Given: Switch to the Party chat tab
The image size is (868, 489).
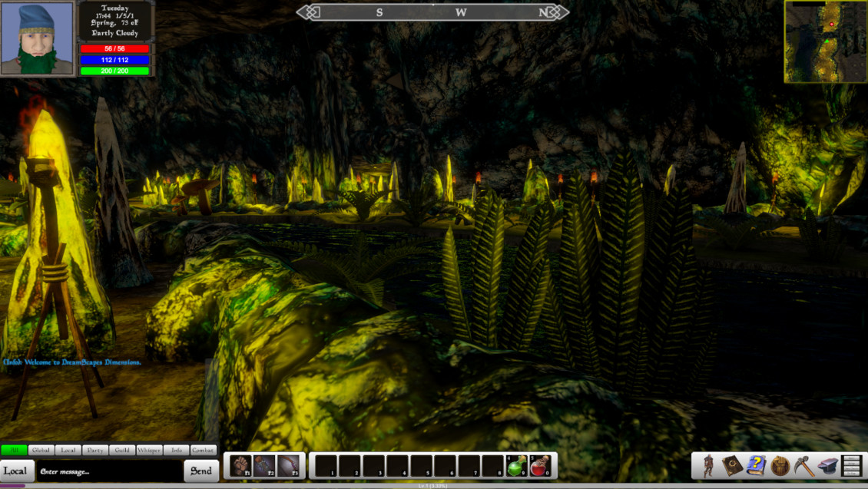Looking at the screenshot, I should [95, 451].
